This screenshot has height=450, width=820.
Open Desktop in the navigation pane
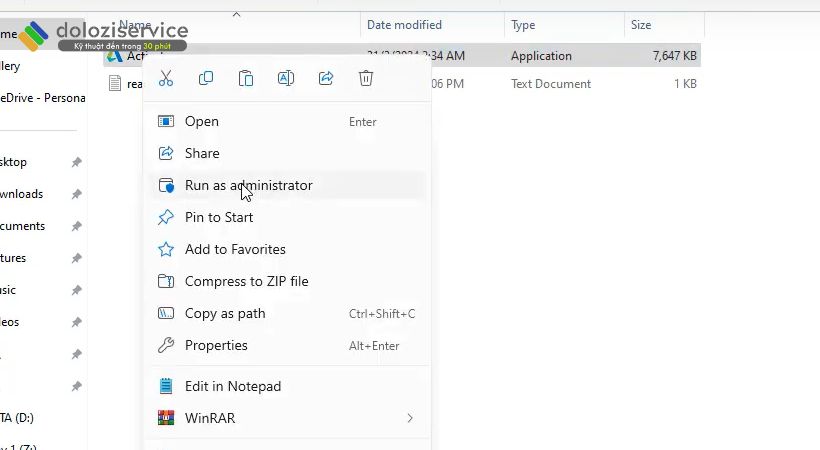(x=13, y=162)
